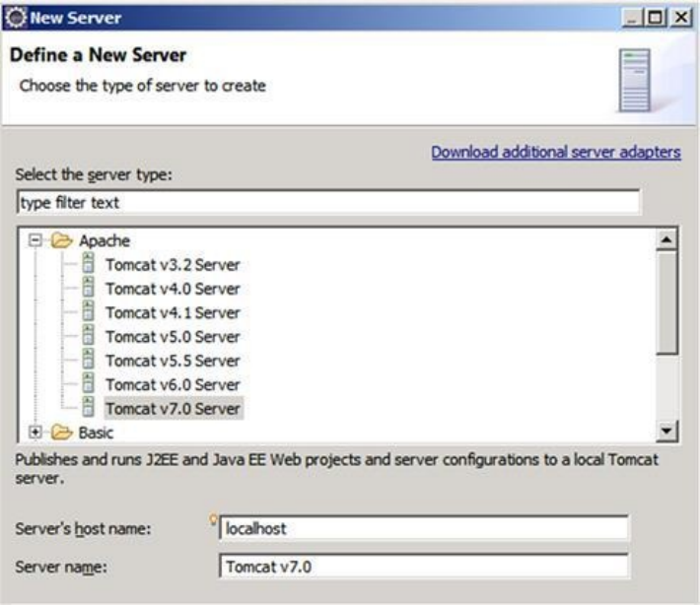Minimize the New Server dialog
Image resolution: width=700 pixels, height=605 pixels.
click(x=633, y=18)
